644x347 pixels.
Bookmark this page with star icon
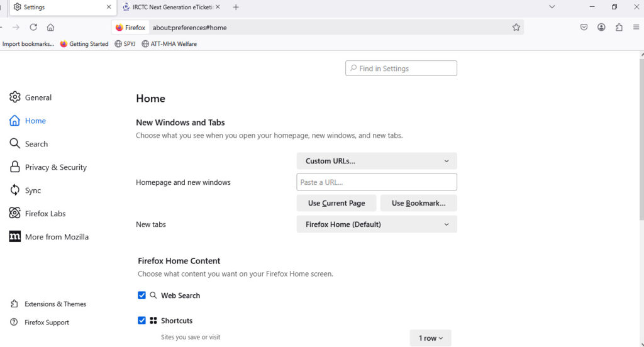516,27
